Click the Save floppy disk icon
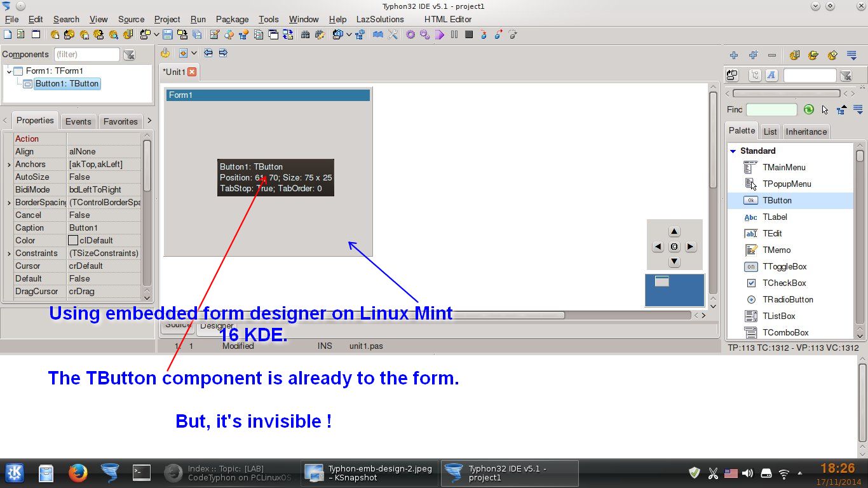This screenshot has height=488, width=868. 168,34
